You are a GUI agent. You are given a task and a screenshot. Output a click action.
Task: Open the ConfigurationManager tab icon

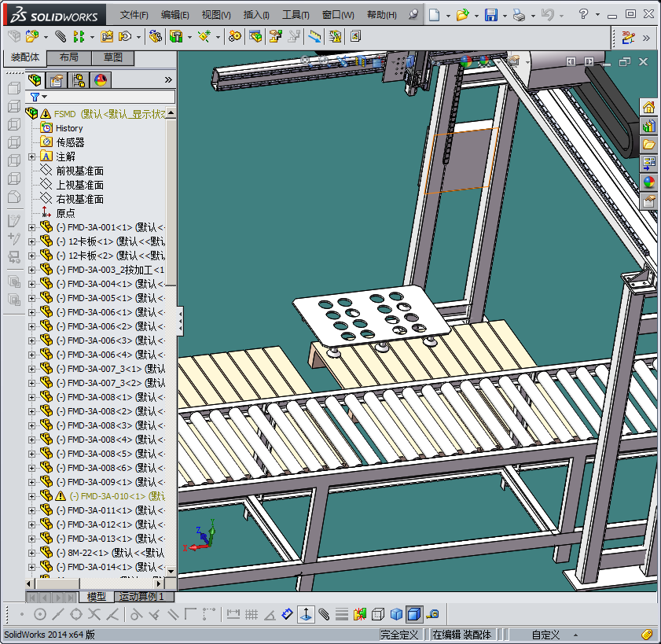coord(79,79)
